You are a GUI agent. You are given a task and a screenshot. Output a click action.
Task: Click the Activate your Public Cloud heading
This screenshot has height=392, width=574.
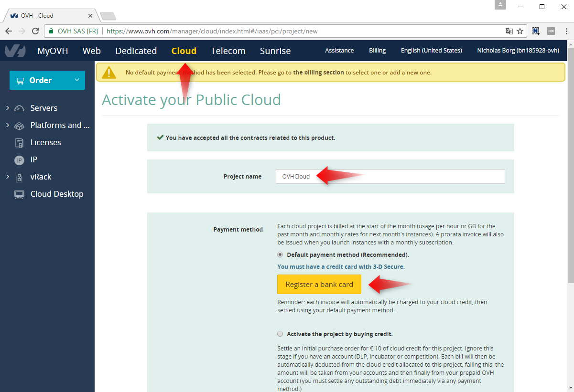[191, 100]
